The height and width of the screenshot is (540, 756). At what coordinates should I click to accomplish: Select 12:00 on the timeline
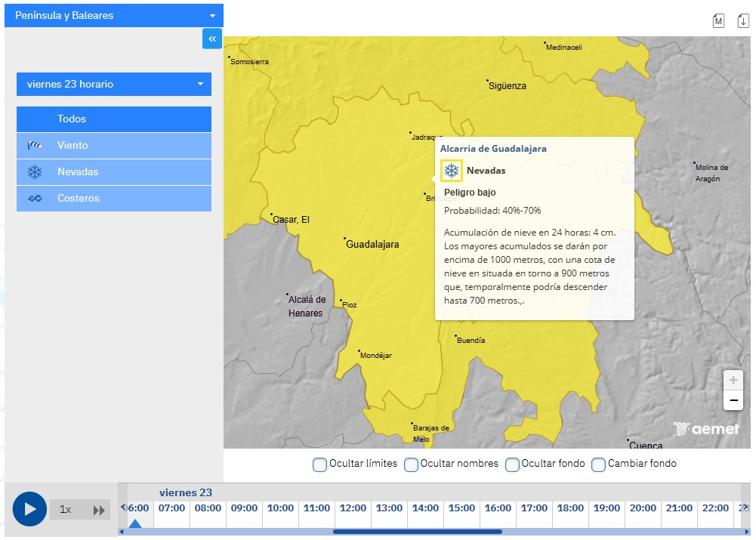(353, 508)
